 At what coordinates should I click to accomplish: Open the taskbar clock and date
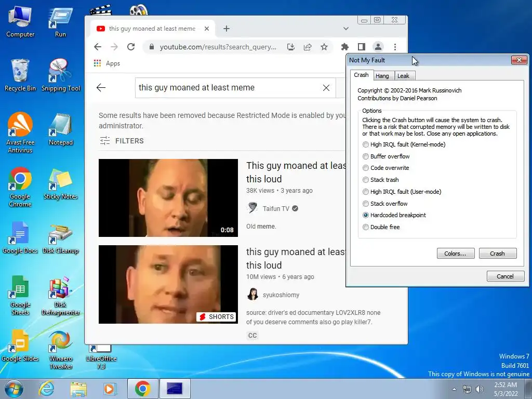506,389
